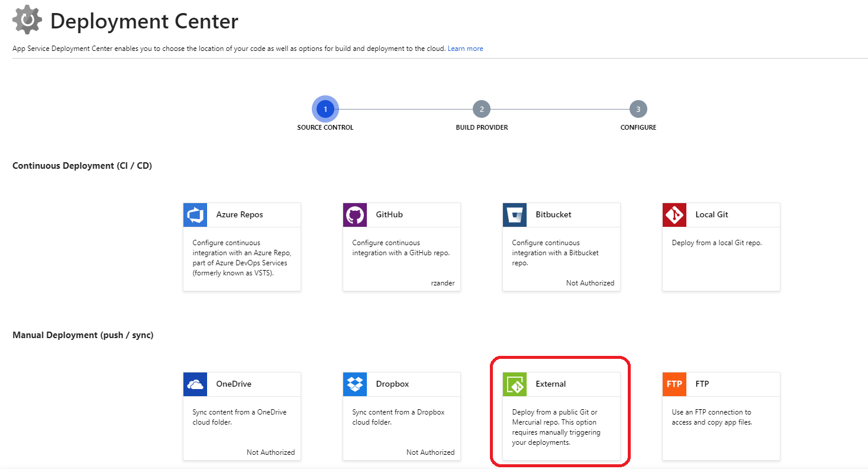Screen dimensions: 868x469
Task: Click the Dropbox box icon
Action: coord(355,384)
